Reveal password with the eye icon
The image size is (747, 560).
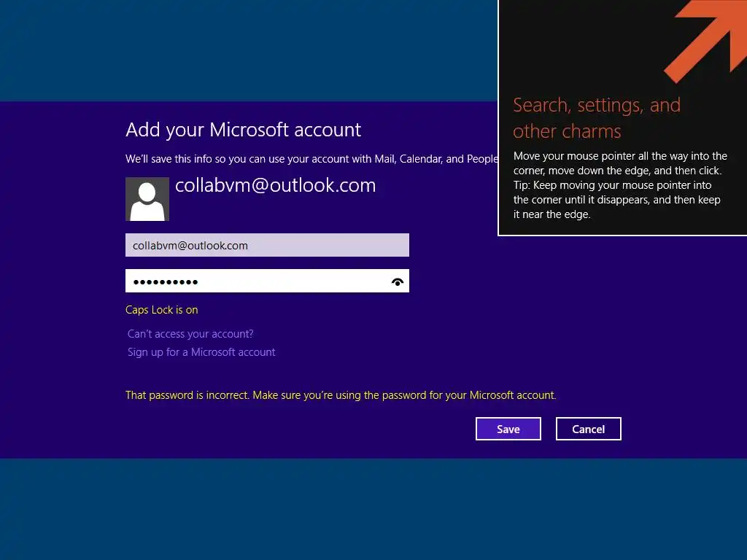coord(398,282)
